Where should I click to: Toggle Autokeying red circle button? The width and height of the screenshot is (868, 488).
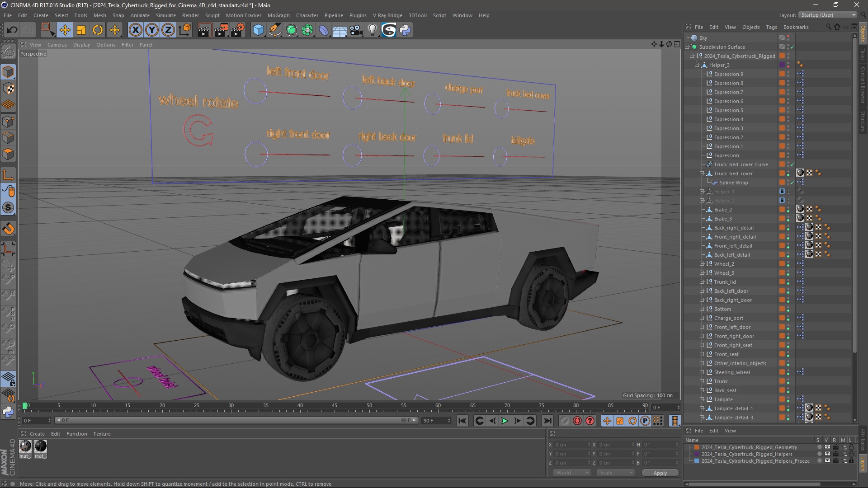(x=577, y=421)
